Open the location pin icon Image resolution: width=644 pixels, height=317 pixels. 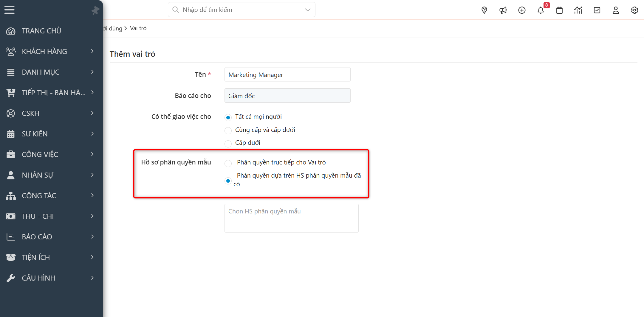484,10
